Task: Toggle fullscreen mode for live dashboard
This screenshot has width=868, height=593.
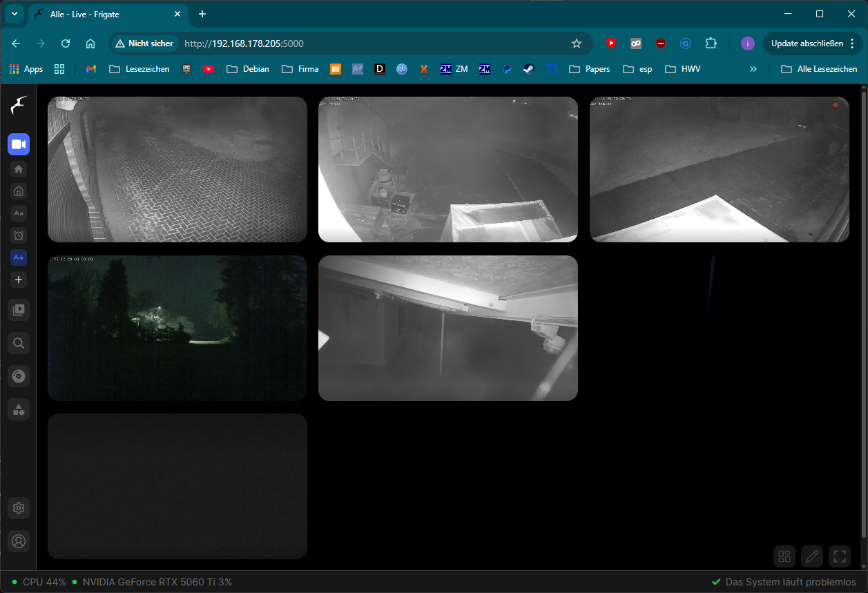Action: 839,556
